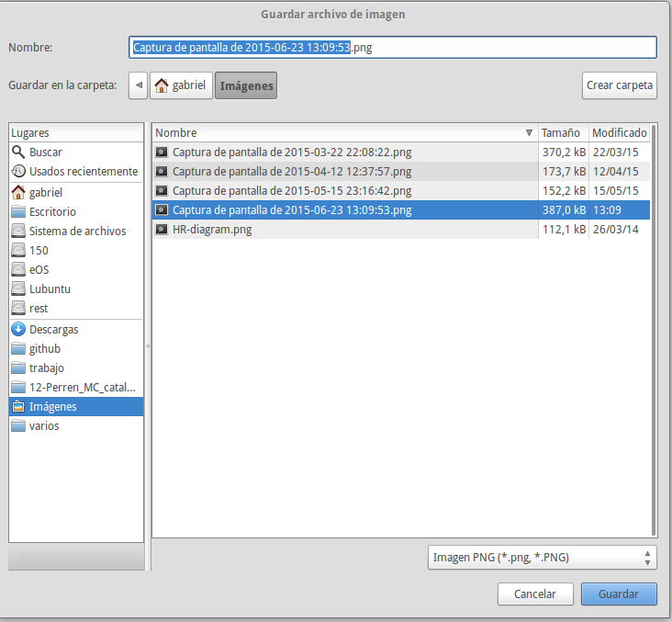The width and height of the screenshot is (672, 622).
Task: Click the Guardar button
Action: [x=619, y=594]
